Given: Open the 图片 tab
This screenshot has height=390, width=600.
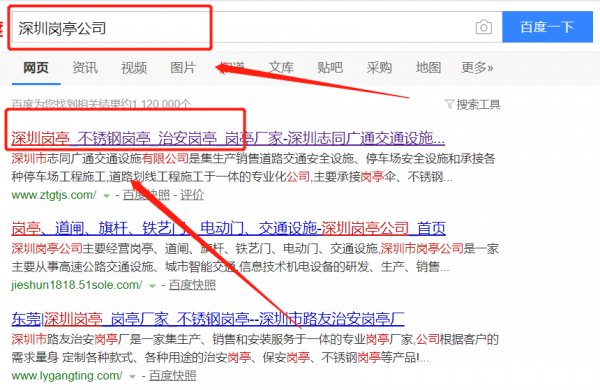Looking at the screenshot, I should tap(183, 68).
